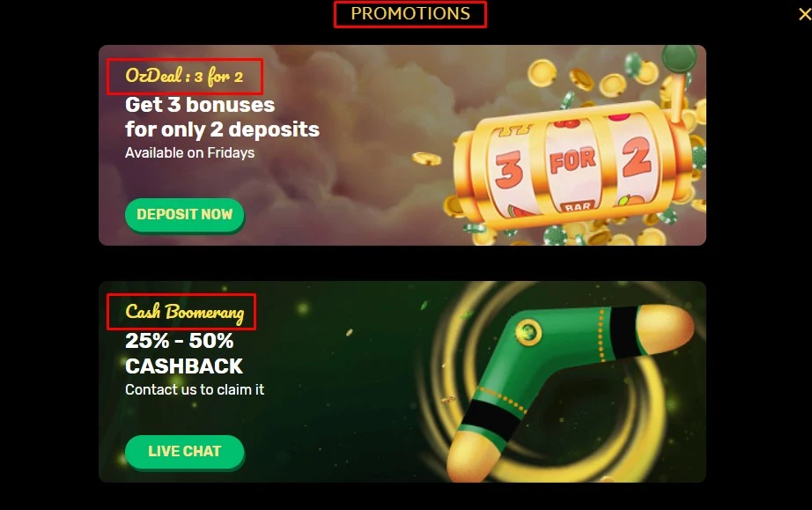Click the CASHBACK headline
812x510 pixels.
(x=184, y=366)
